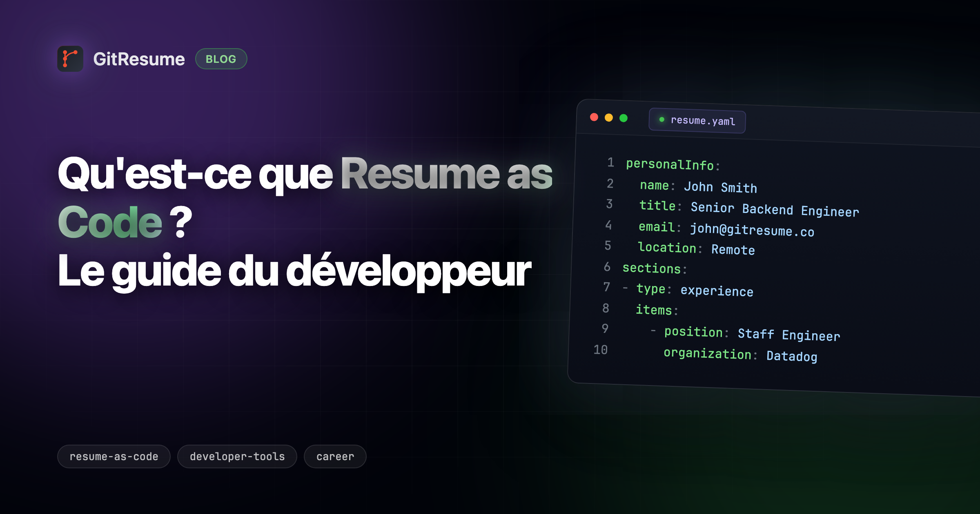The width and height of the screenshot is (980, 514).
Task: Click the red close dot in code window
Action: [594, 117]
